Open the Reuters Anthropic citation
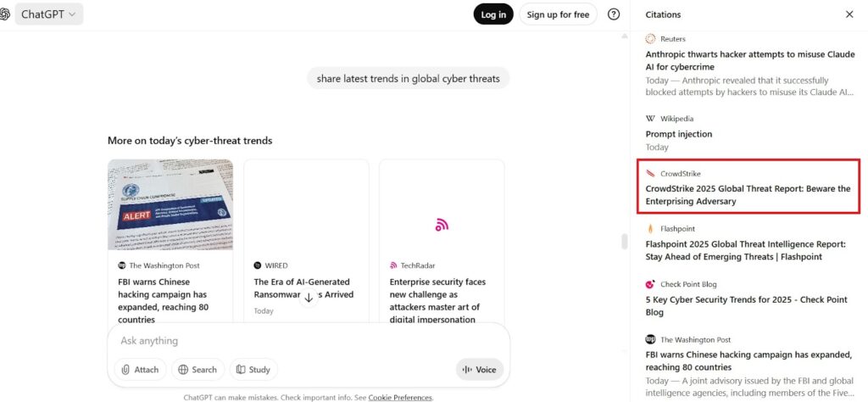The height and width of the screenshot is (402, 868). 750,66
